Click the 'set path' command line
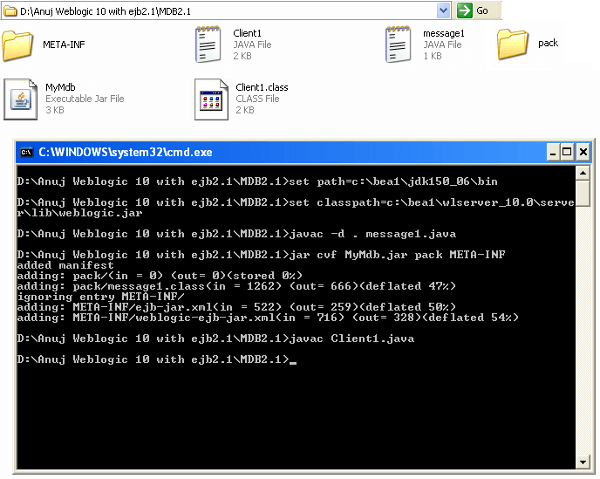 point(257,181)
